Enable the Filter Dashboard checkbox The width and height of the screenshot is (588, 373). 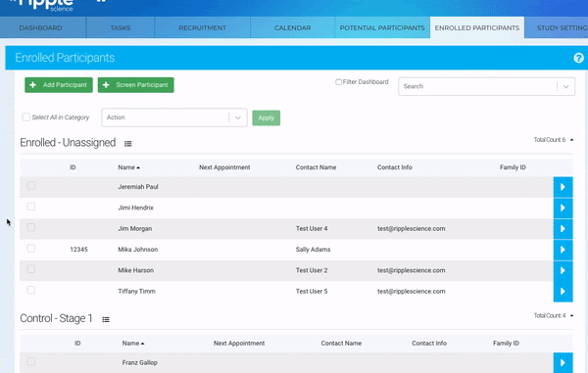click(x=338, y=82)
